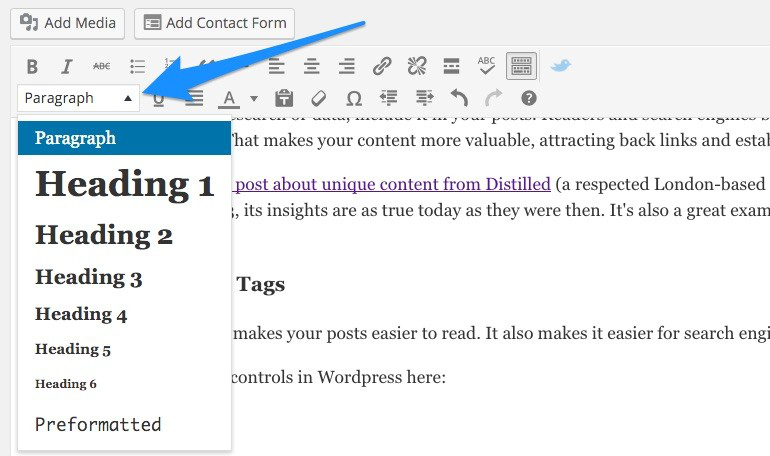Paste as text with the clipboard icon
The height and width of the screenshot is (456, 770).
tap(283, 98)
